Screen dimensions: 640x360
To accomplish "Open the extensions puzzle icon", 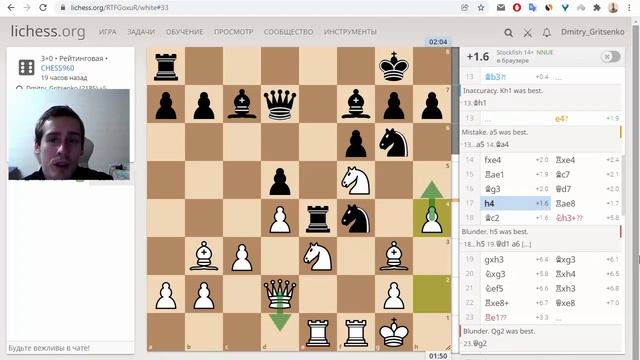I will point(597,7).
